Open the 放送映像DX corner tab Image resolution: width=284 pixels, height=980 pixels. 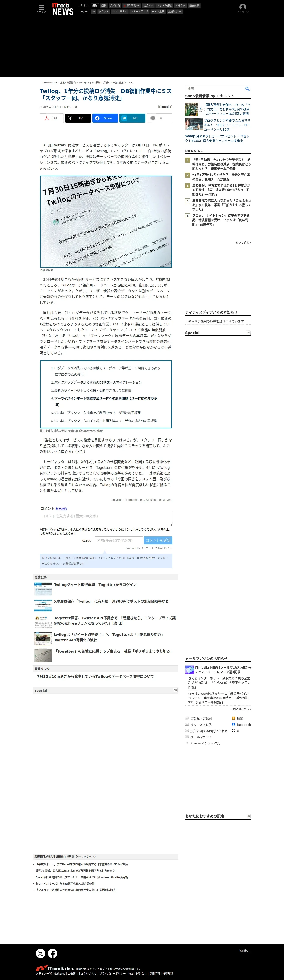[175, 12]
